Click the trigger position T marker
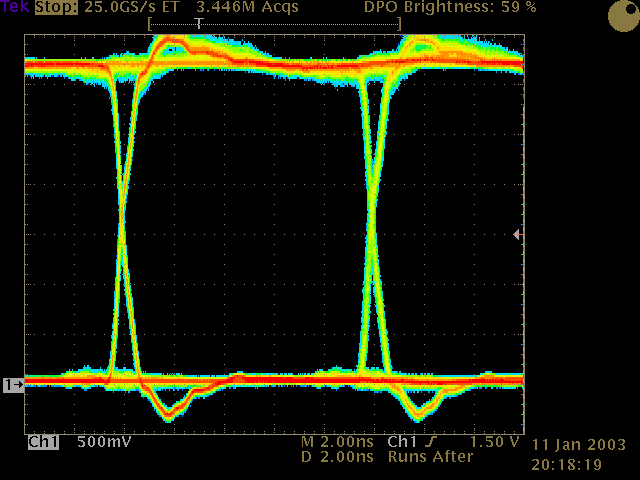 [199, 23]
